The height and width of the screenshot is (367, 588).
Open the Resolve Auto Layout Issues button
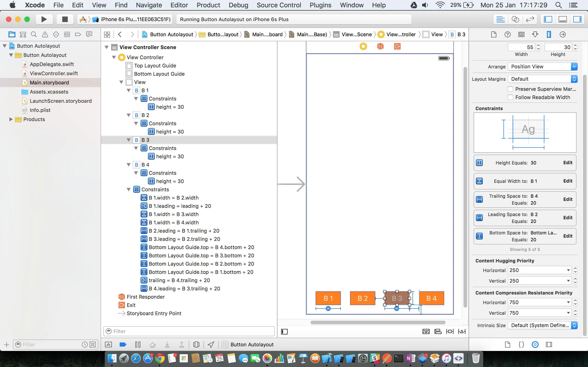point(462,331)
